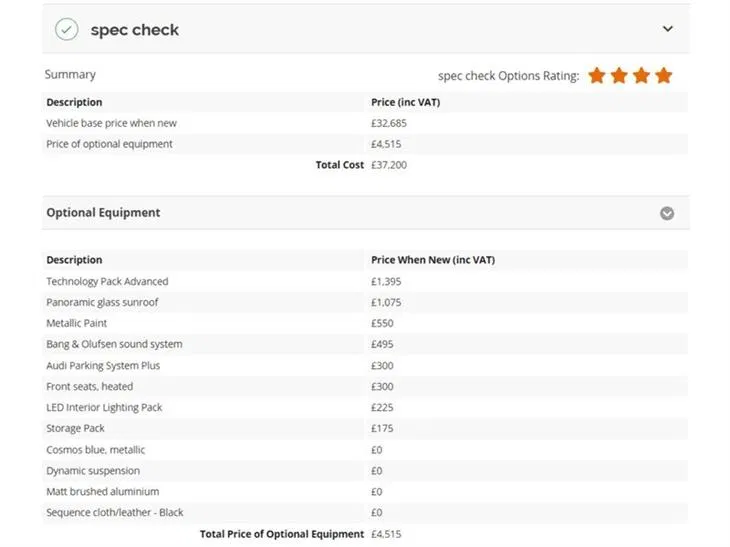Viewport: 730px width, 547px height.
Task: Click the spec check header title
Action: [x=135, y=30]
